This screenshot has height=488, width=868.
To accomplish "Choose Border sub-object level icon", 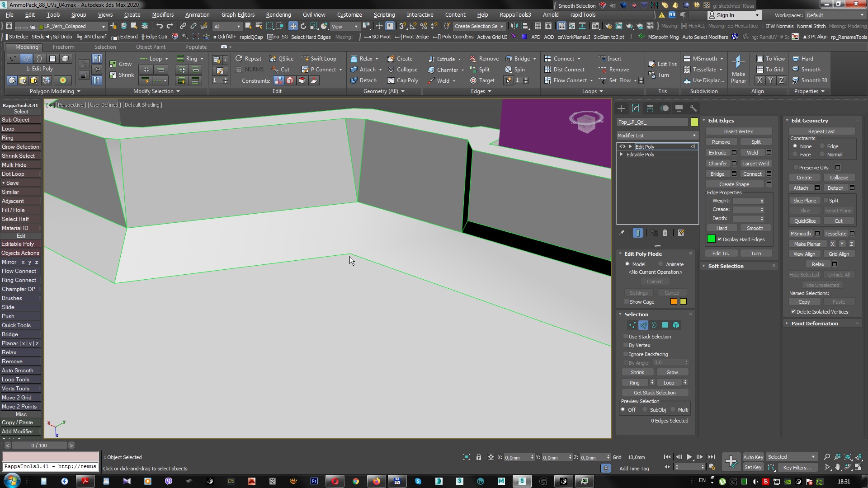I will 654,325.
